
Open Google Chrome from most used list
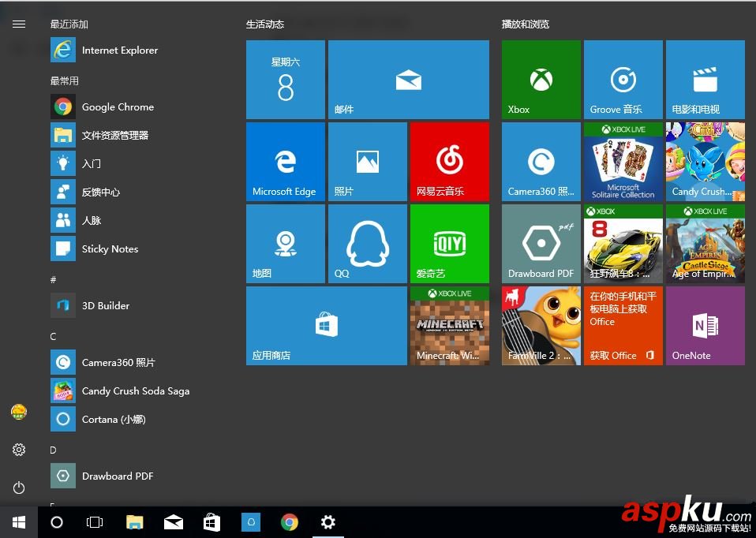[118, 107]
